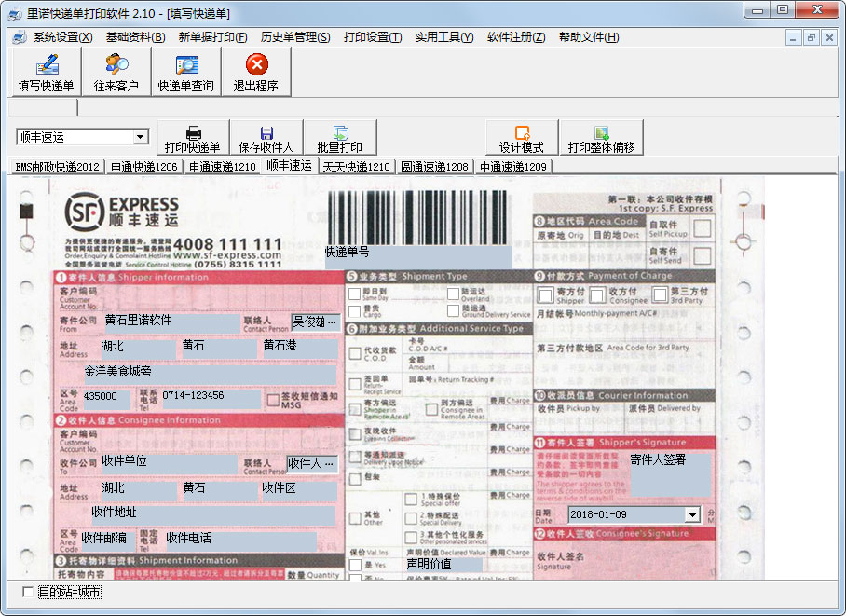
Task: Click sender phone field 0714-123456
Action: tap(211, 399)
